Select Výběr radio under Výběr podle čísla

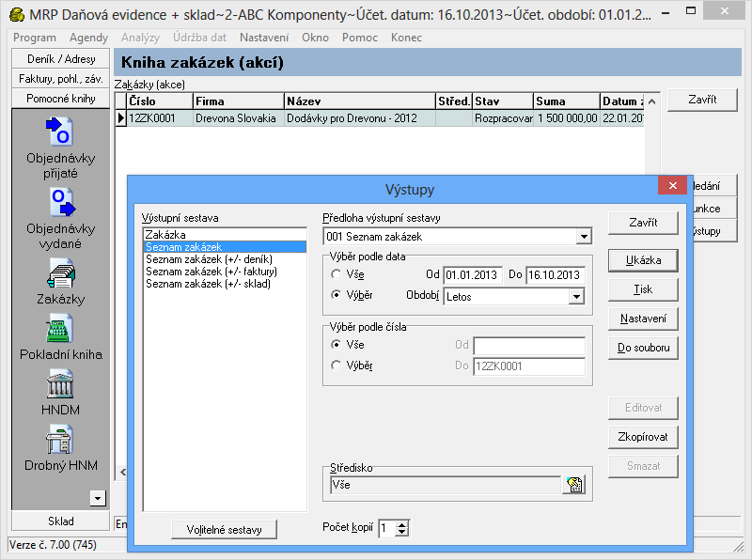pos(337,366)
